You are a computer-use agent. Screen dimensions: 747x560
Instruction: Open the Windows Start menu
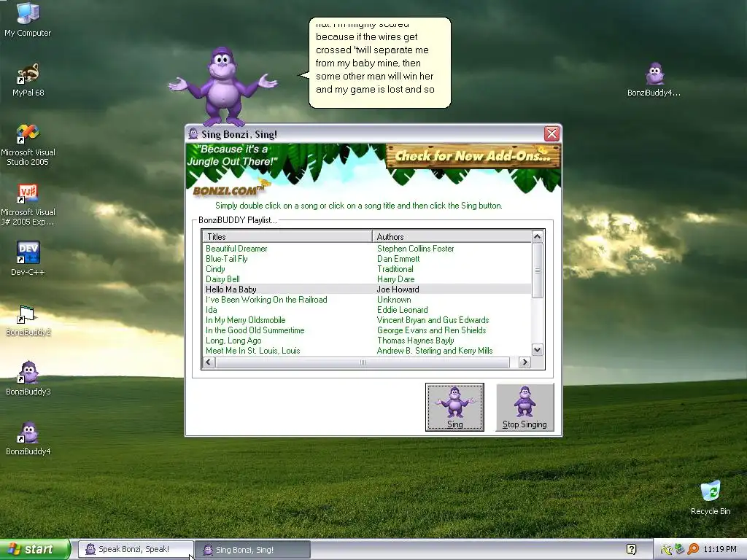pyautogui.click(x=35, y=549)
